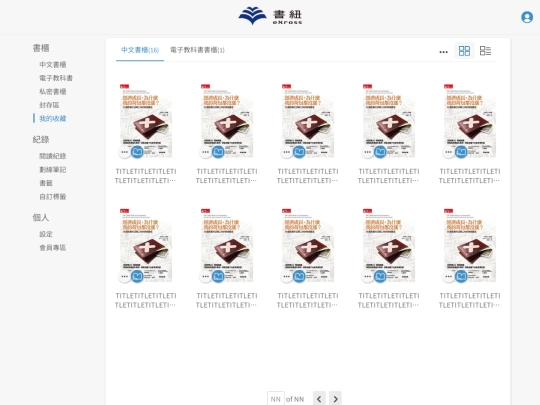Go to the next page arrow
The height and width of the screenshot is (405, 540).
(x=335, y=398)
